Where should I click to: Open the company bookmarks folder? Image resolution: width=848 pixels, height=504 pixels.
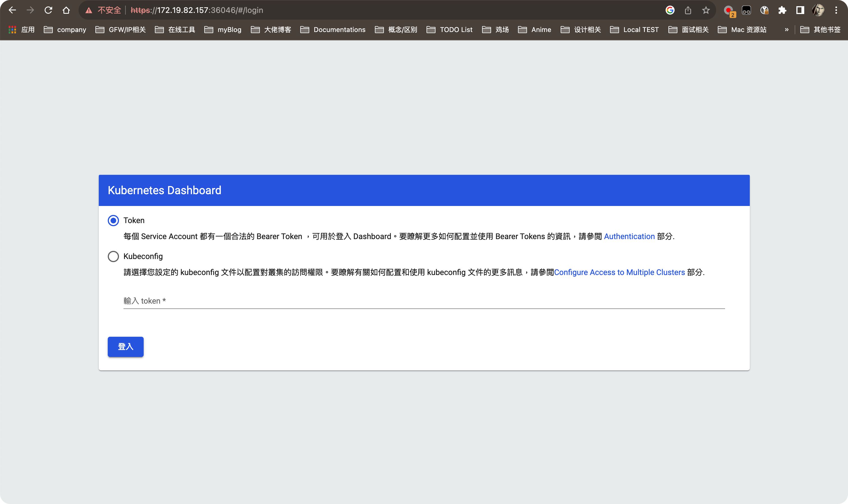point(65,29)
